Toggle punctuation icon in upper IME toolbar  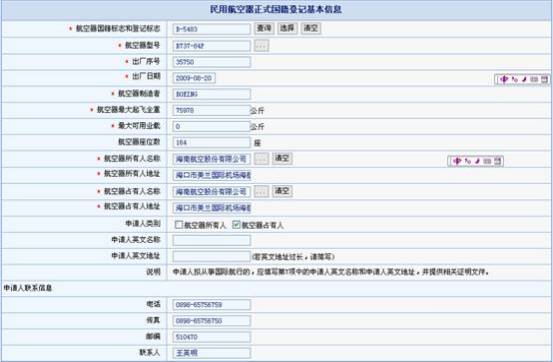515,79
